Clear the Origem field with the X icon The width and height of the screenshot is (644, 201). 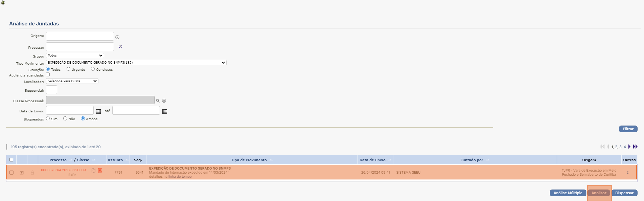117,37
